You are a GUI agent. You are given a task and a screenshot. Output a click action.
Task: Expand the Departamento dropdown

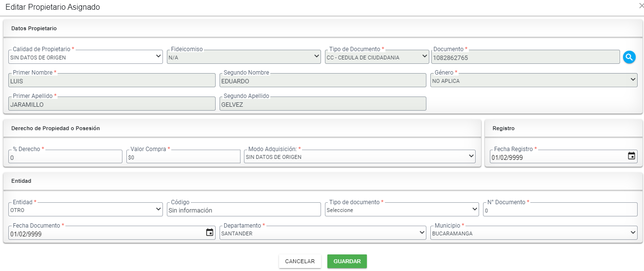[323, 232]
